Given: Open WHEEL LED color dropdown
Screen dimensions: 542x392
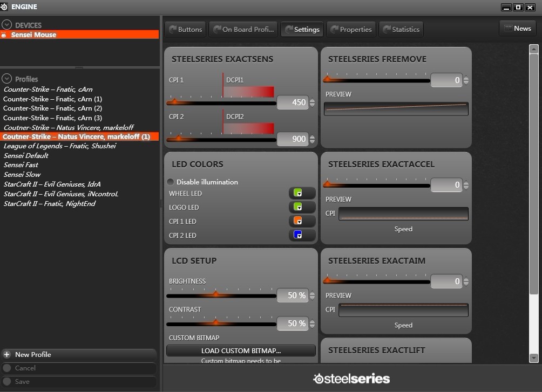Looking at the screenshot, I should 302,193.
